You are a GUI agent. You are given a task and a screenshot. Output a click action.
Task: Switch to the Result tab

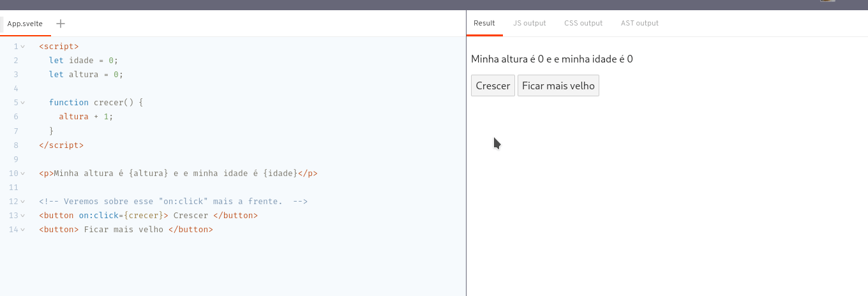click(484, 23)
